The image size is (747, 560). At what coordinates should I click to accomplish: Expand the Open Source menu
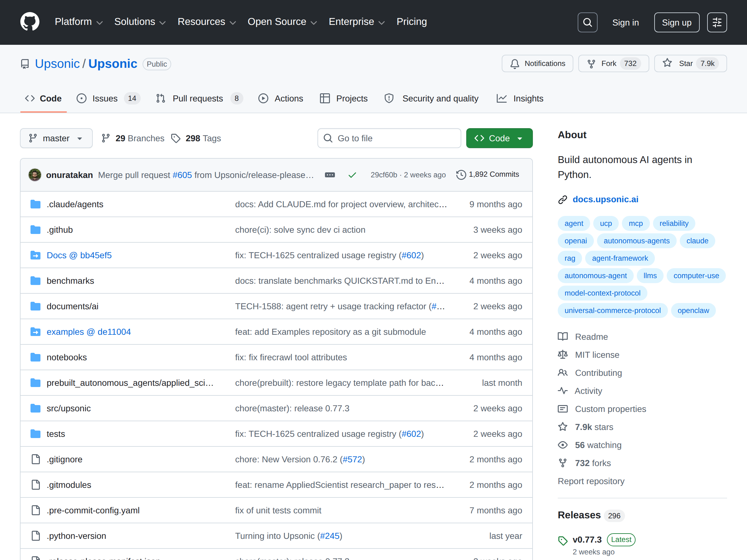282,22
